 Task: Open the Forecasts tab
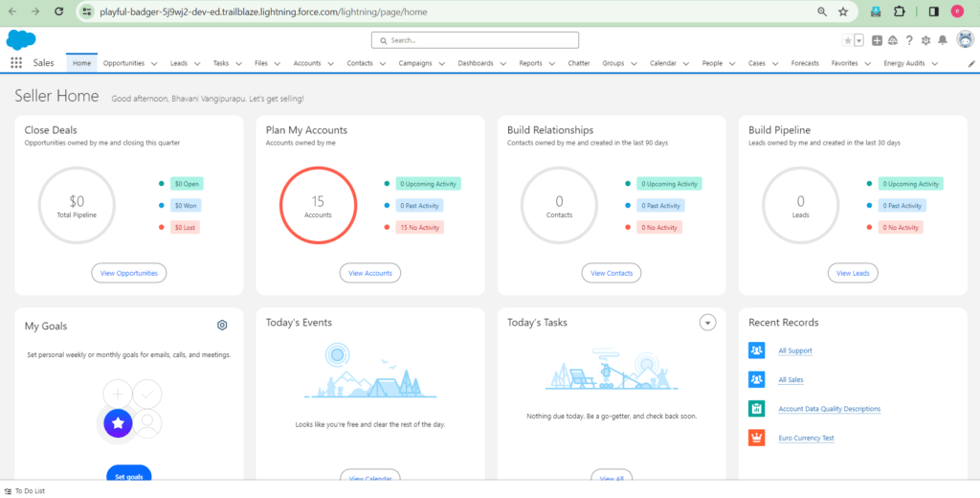pyautogui.click(x=805, y=63)
